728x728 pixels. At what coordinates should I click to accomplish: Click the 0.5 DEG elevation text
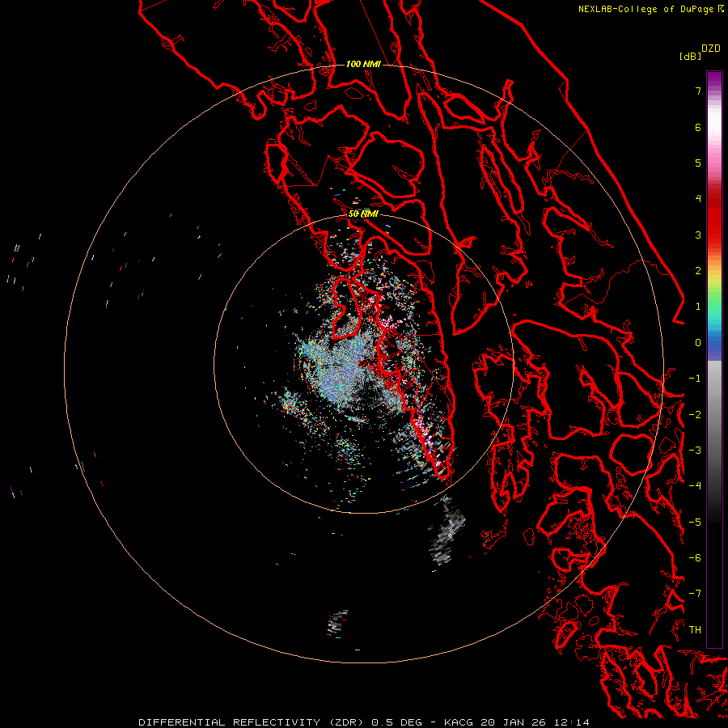(397, 722)
